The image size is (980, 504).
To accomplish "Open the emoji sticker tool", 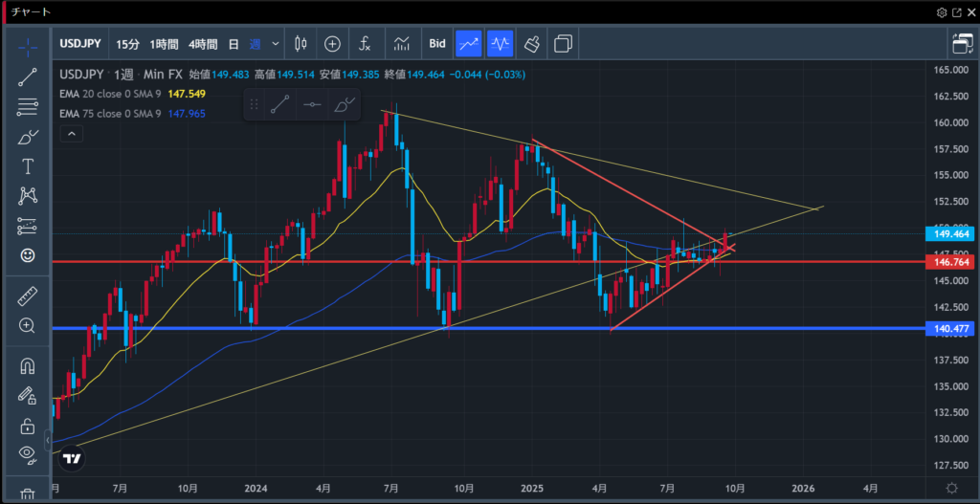I will click(28, 255).
